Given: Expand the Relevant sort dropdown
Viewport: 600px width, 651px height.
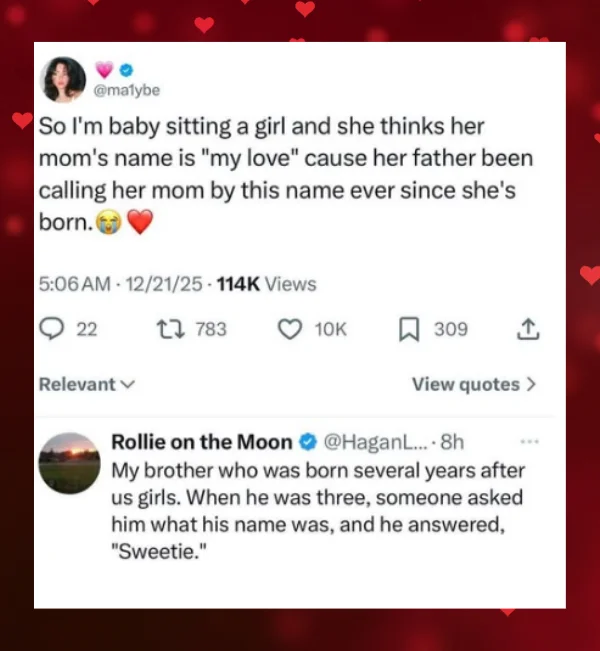Looking at the screenshot, I should (86, 384).
